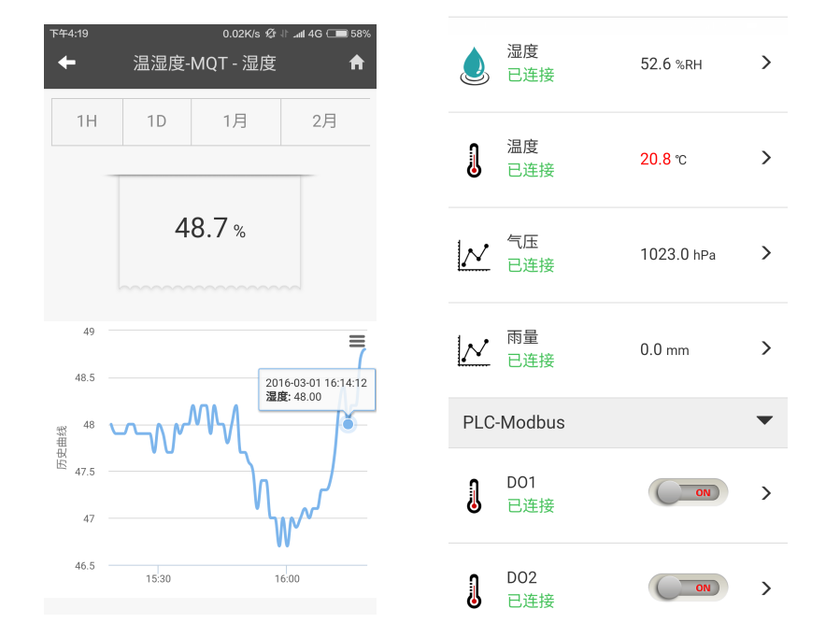Toggle the DO1 switch
840x623 pixels.
pyautogui.click(x=688, y=492)
